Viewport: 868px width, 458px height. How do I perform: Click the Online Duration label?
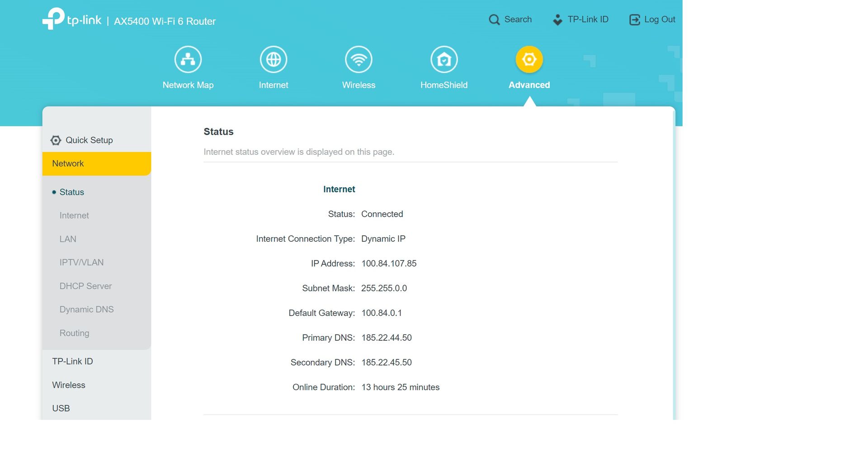(x=324, y=387)
